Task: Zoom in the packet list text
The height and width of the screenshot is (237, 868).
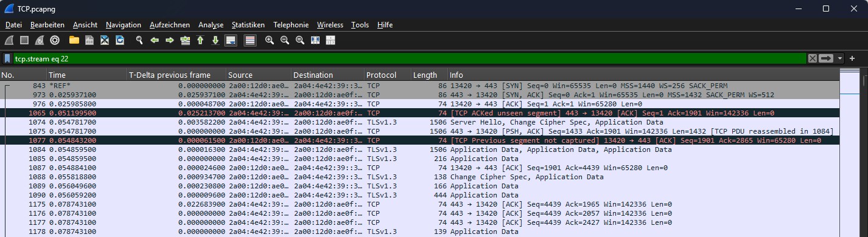Action: pos(270,40)
